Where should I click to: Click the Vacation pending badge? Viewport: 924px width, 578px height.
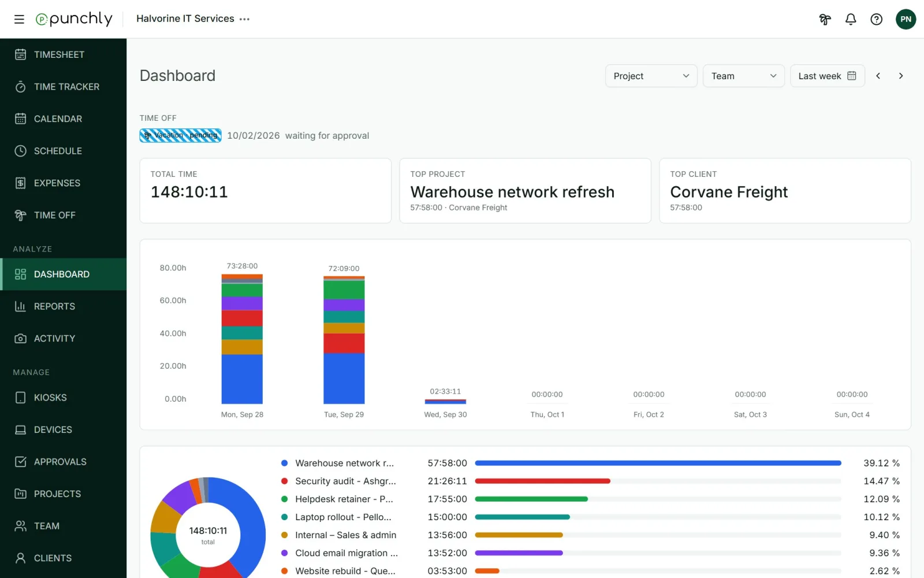180,135
